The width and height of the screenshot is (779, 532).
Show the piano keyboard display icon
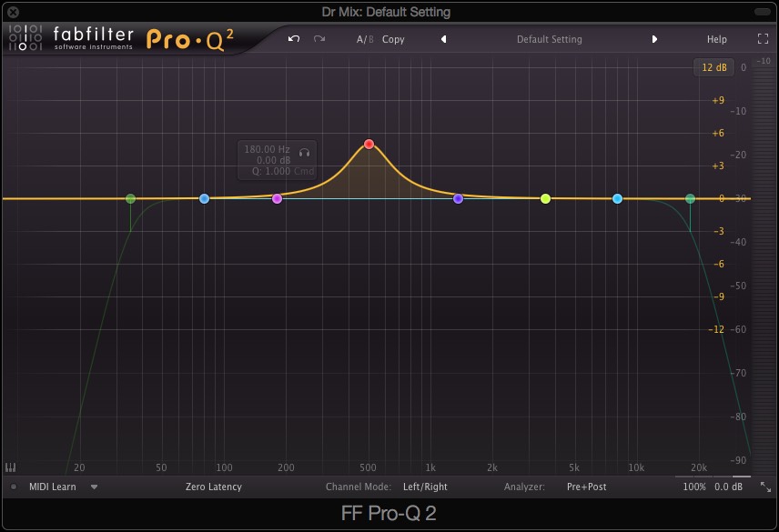point(10,467)
